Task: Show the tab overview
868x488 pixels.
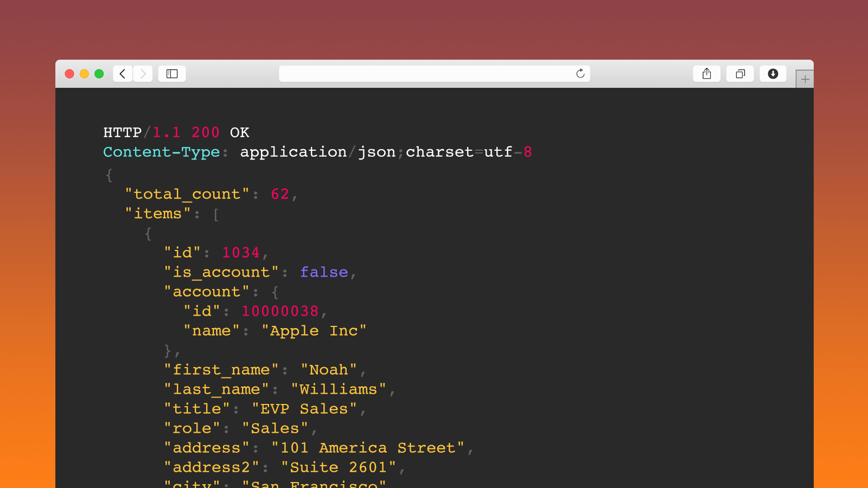Action: point(740,74)
